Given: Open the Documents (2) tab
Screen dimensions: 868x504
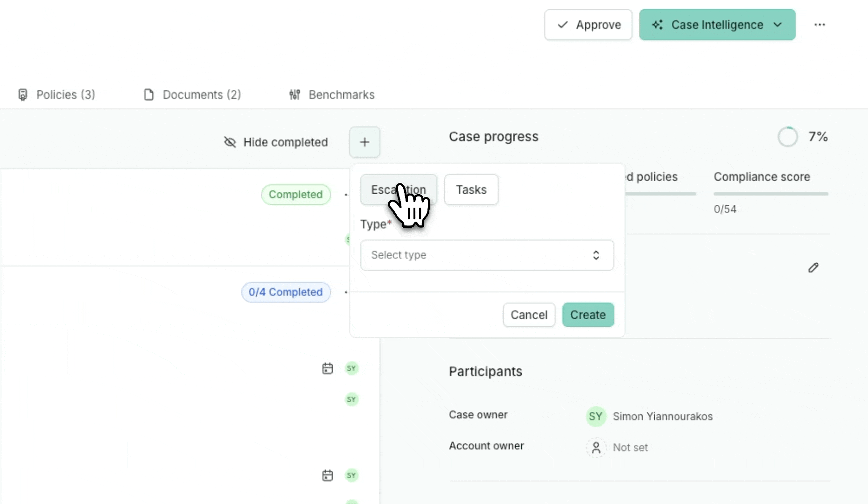Looking at the screenshot, I should pyautogui.click(x=192, y=95).
